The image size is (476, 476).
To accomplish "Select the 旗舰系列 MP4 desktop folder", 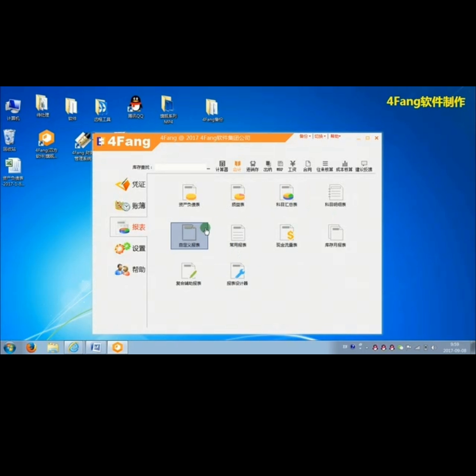I will (x=168, y=110).
